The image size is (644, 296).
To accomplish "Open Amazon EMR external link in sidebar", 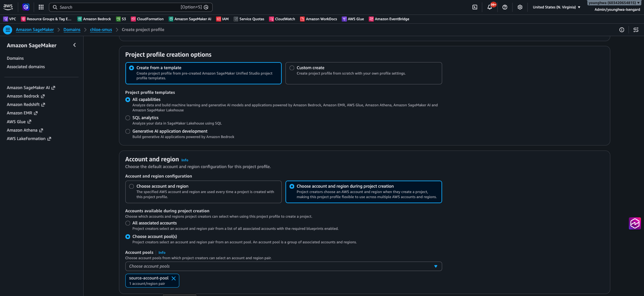I will [x=22, y=113].
